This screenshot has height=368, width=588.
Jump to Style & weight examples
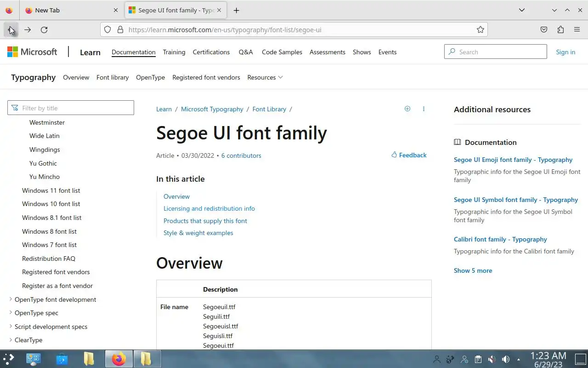coord(198,233)
